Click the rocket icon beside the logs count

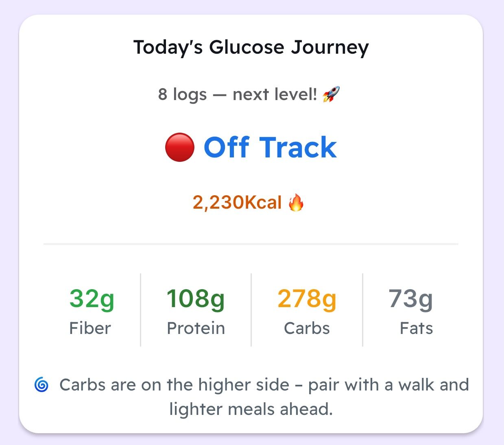[x=331, y=94]
